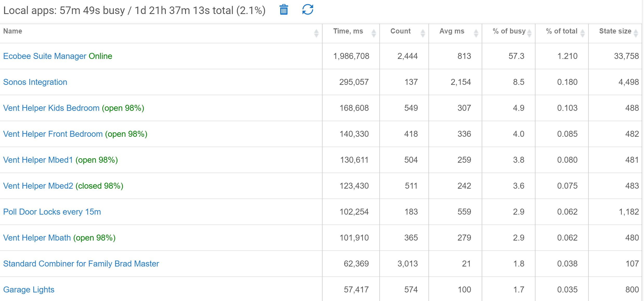The height and width of the screenshot is (301, 644).
Task: Open Sonos Integration app link
Action: 35,82
